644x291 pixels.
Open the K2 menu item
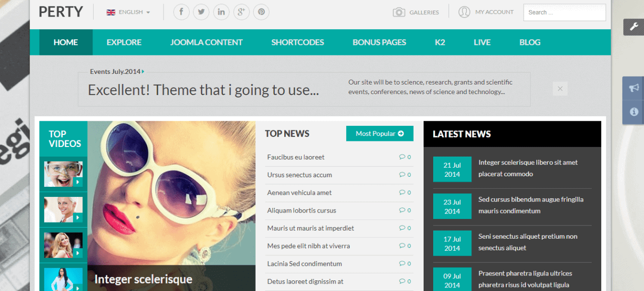pos(440,42)
